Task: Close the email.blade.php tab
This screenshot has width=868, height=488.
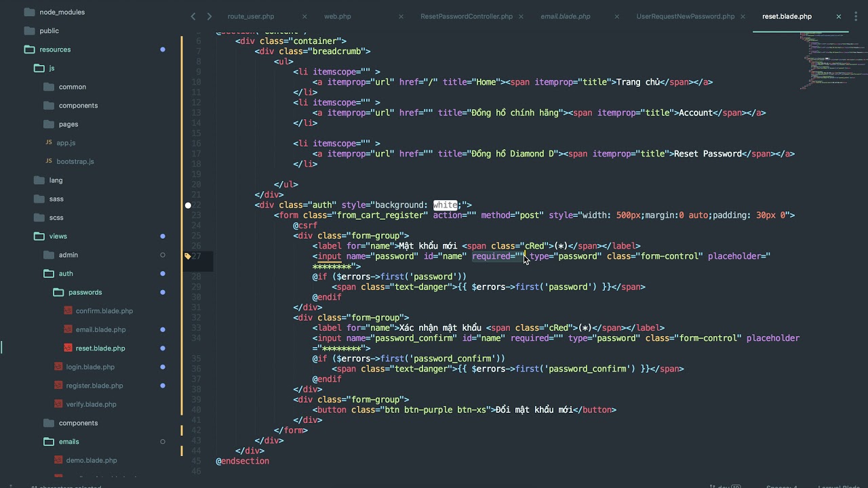Action: tap(616, 16)
